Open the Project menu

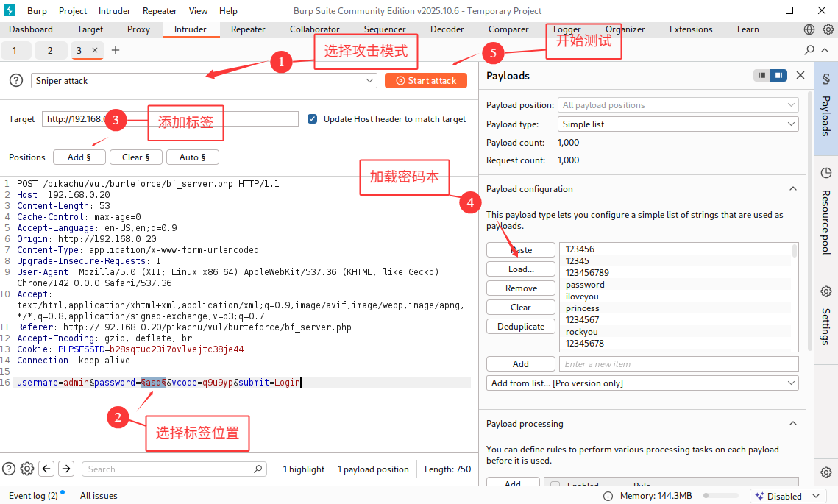tap(73, 11)
